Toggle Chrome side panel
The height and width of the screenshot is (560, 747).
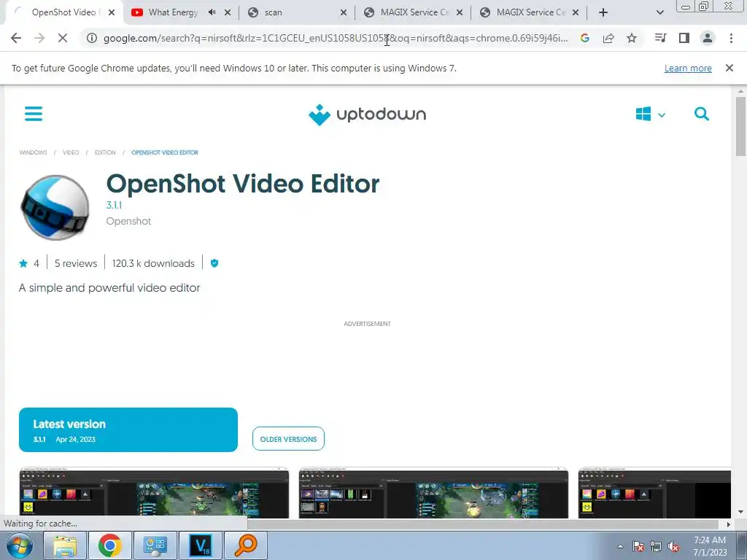pos(684,38)
